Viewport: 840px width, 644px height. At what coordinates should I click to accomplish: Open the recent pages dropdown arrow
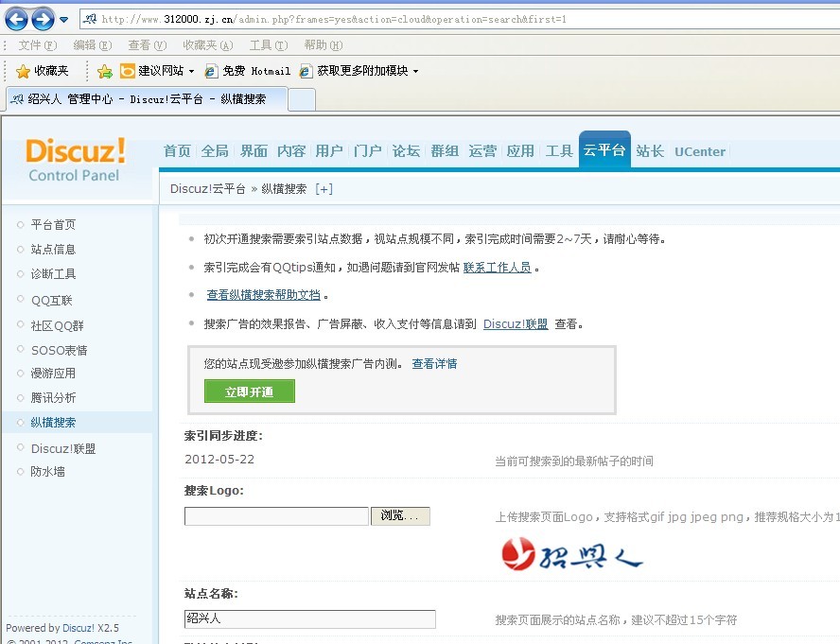pos(63,20)
